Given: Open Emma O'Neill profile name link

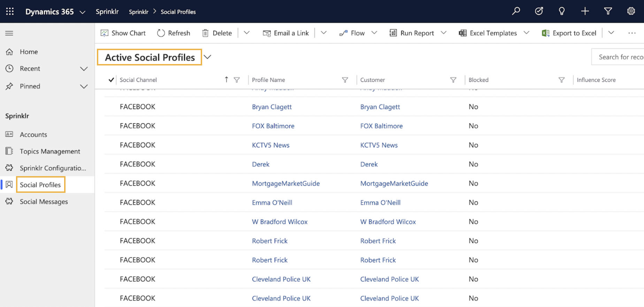Looking at the screenshot, I should tap(272, 203).
